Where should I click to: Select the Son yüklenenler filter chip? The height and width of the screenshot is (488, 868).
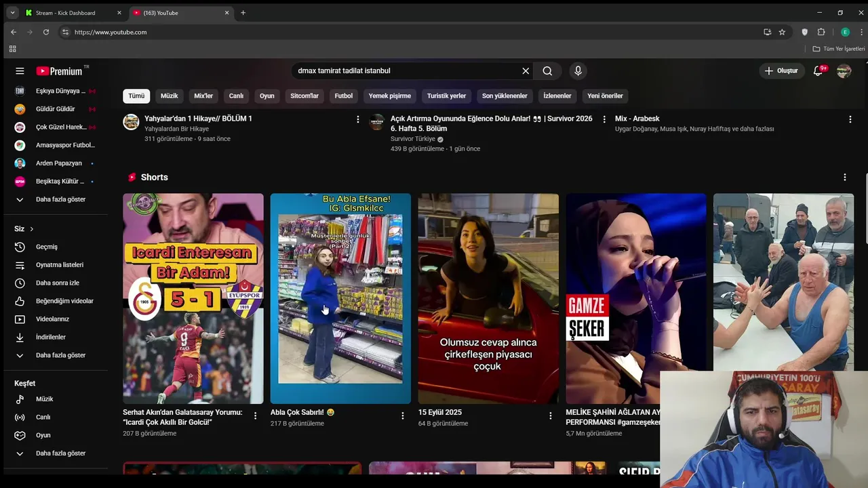click(505, 96)
